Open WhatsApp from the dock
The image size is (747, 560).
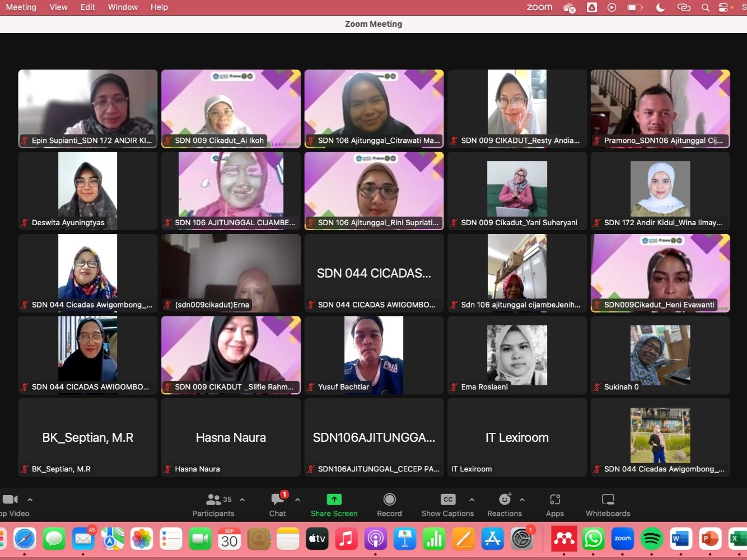(593, 539)
